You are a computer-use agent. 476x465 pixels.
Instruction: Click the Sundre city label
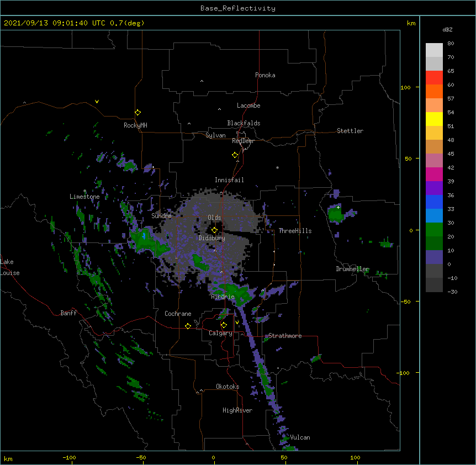(x=161, y=216)
